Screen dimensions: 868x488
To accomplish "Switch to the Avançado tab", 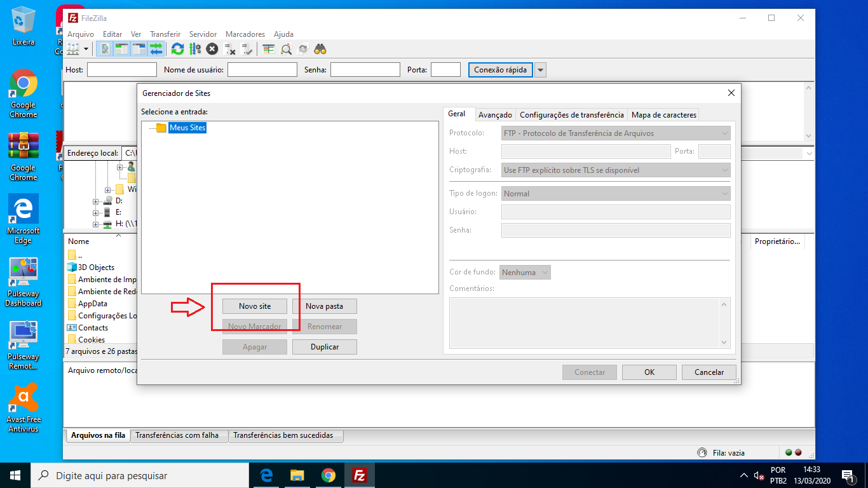I will [495, 115].
